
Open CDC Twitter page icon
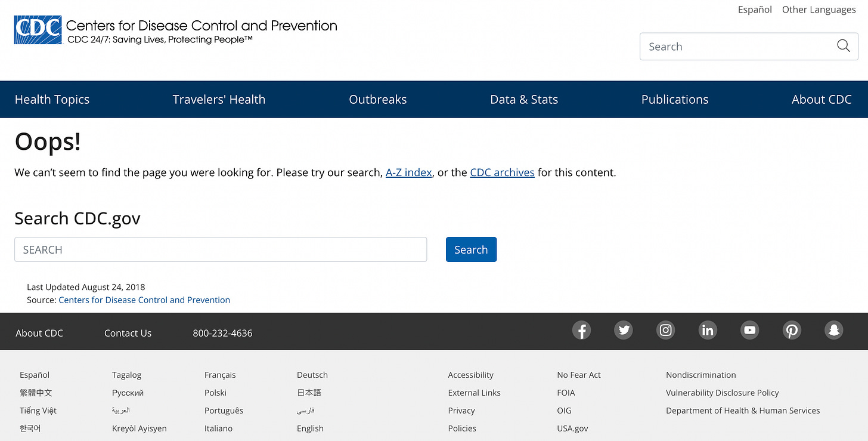(x=624, y=330)
